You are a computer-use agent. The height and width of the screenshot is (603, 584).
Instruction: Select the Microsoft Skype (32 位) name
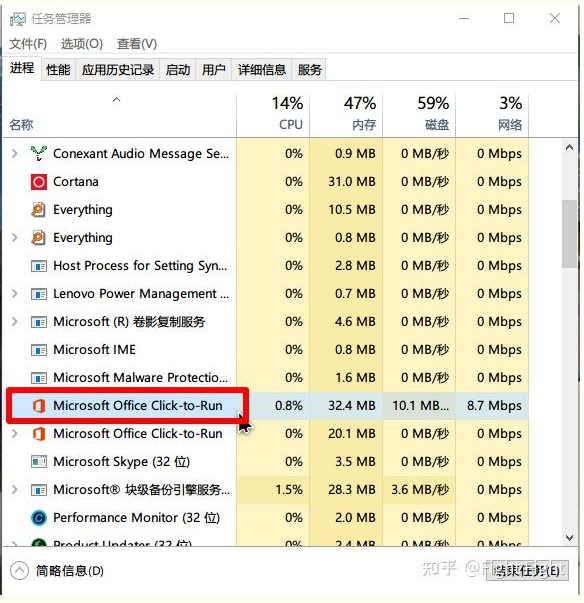tap(121, 461)
